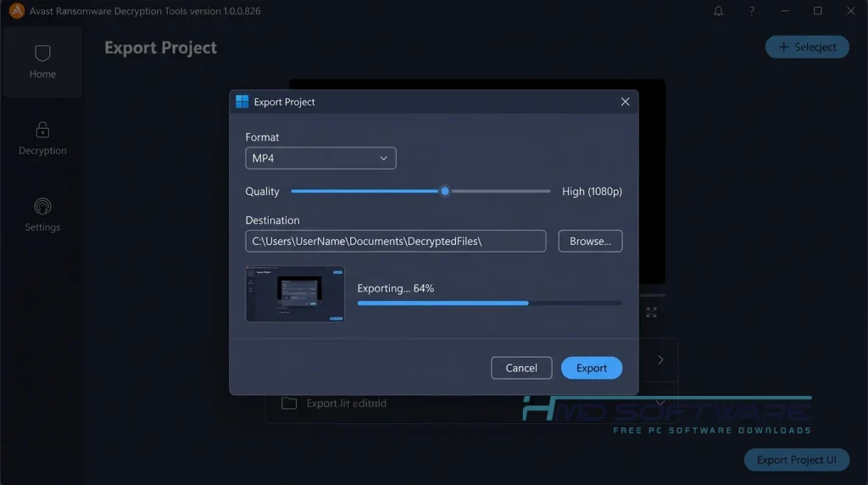This screenshot has height=485, width=868.
Task: Open the Settings sidebar section
Action: coord(42,215)
